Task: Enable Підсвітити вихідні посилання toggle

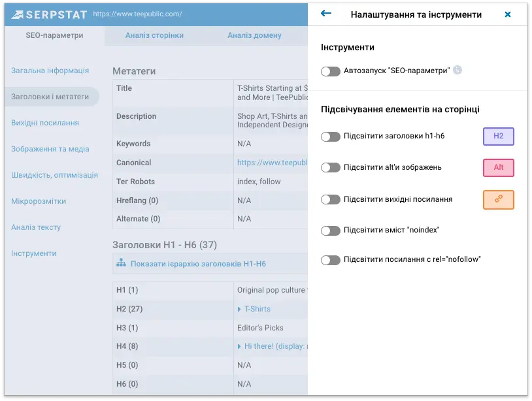Action: [x=331, y=199]
